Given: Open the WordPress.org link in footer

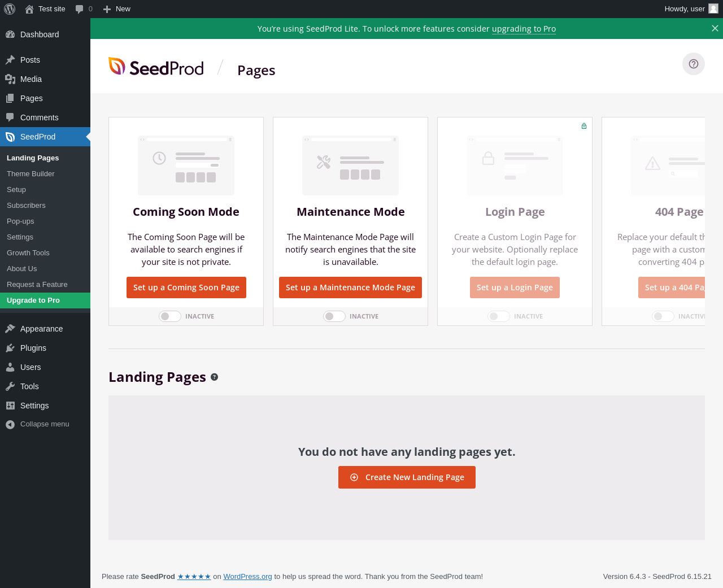Looking at the screenshot, I should tap(247, 577).
